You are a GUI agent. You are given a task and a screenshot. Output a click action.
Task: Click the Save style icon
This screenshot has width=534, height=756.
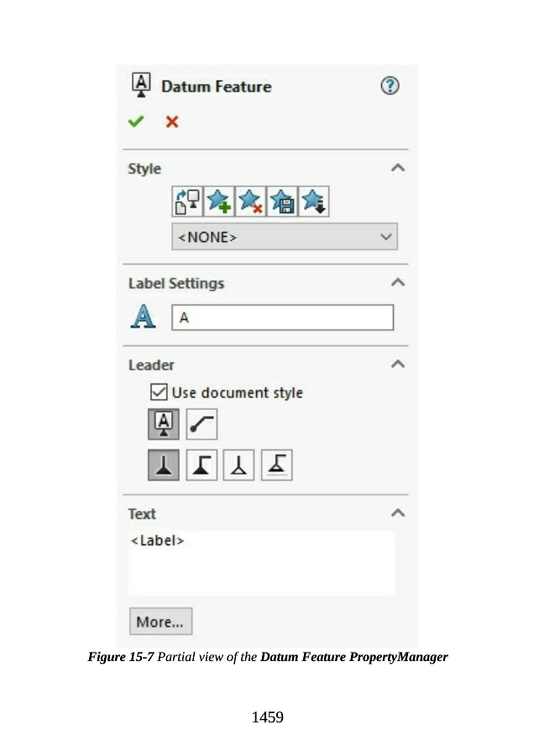282,202
